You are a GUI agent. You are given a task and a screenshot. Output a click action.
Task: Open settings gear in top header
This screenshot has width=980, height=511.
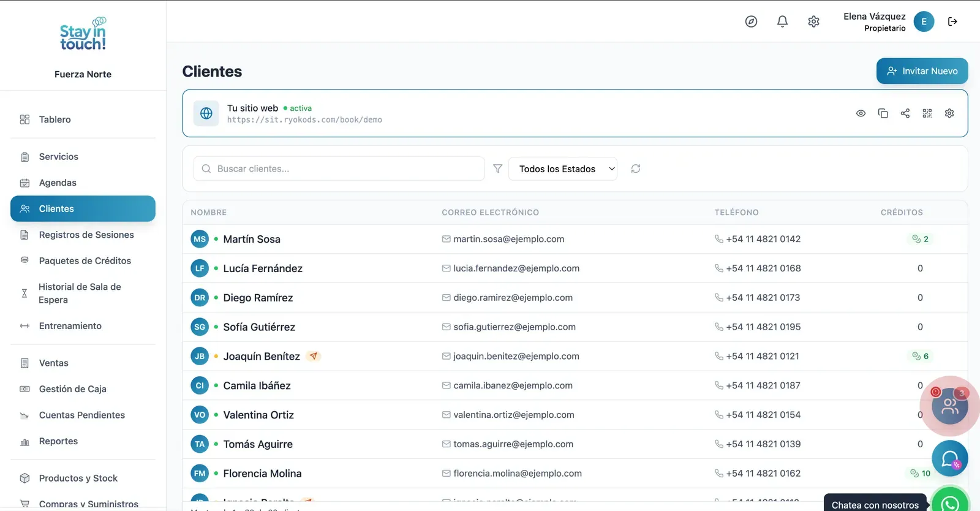[x=813, y=21]
